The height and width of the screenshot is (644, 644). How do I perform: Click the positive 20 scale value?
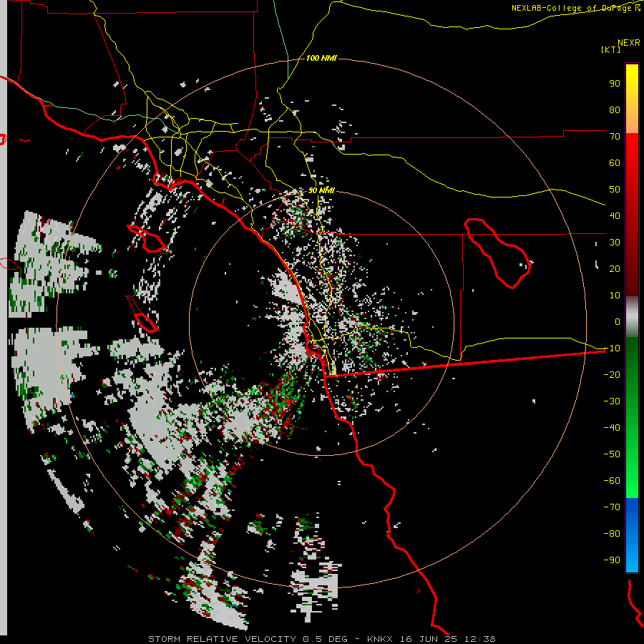click(x=615, y=268)
